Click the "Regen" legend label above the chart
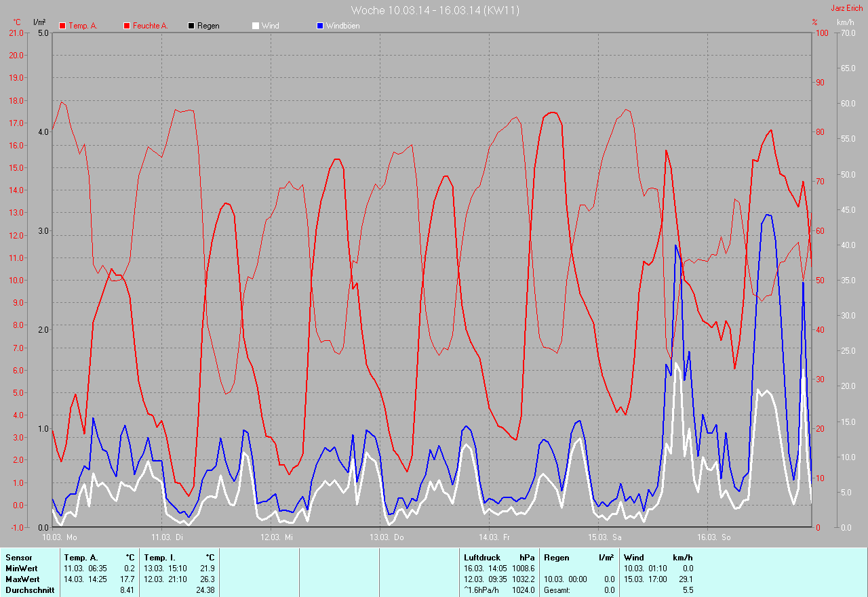The width and height of the screenshot is (868, 597). click(208, 26)
